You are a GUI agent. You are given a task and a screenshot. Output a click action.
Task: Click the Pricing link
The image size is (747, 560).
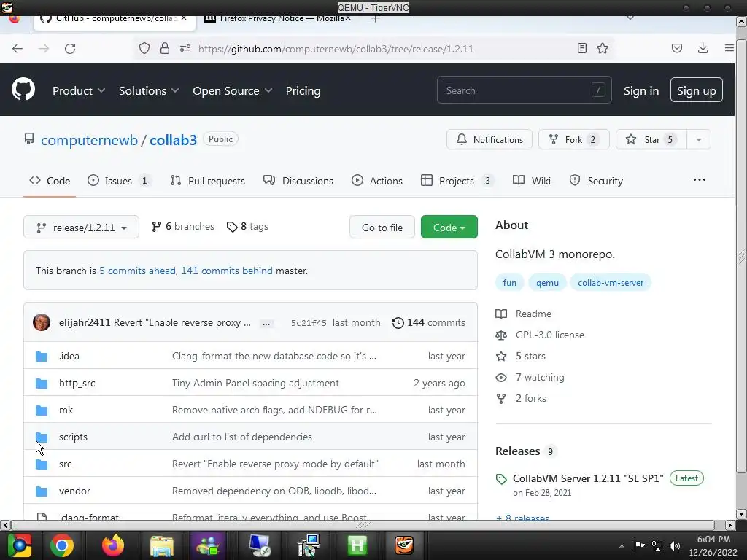tap(303, 90)
